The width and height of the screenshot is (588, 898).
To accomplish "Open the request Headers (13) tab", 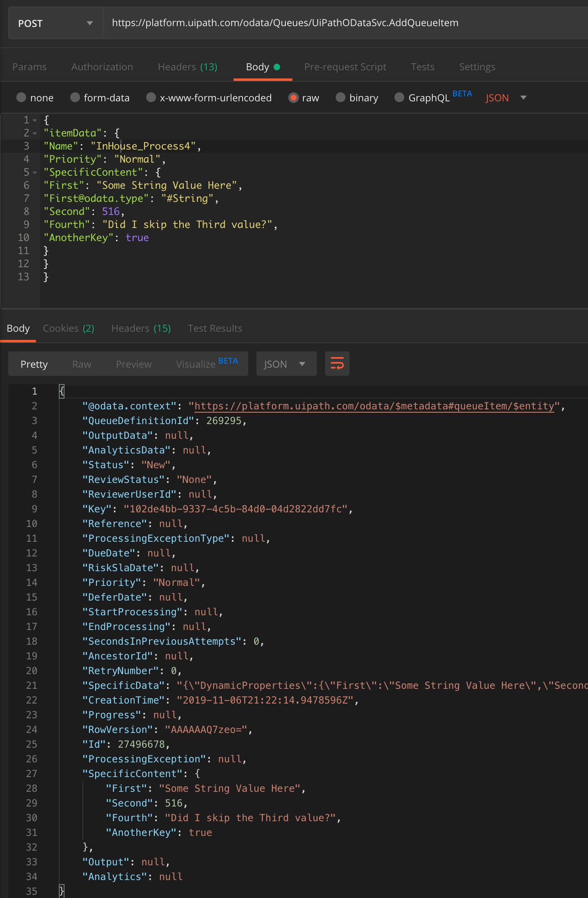I will pyautogui.click(x=187, y=67).
